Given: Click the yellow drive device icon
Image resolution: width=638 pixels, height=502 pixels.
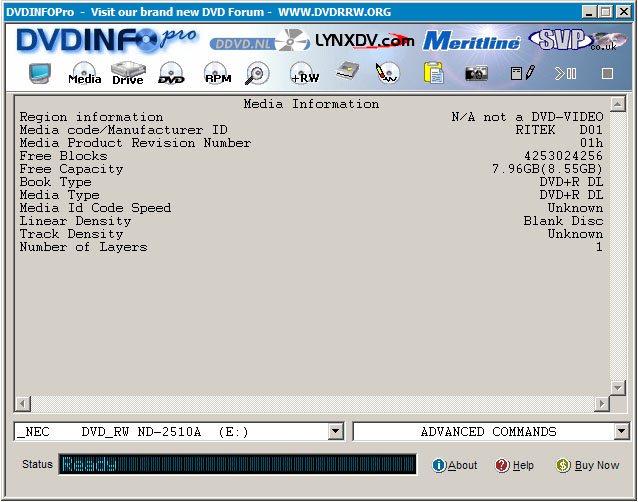Looking at the screenshot, I should pyautogui.click(x=348, y=71).
